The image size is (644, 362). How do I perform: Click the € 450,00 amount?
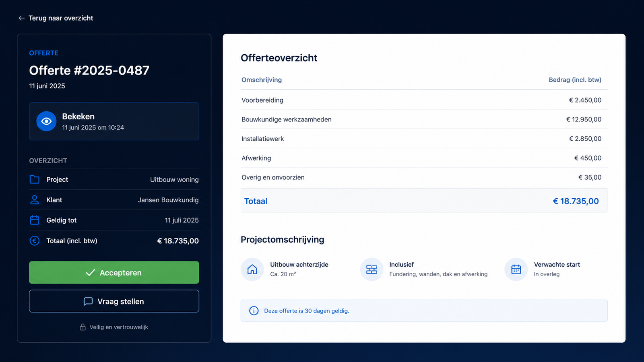tap(588, 158)
